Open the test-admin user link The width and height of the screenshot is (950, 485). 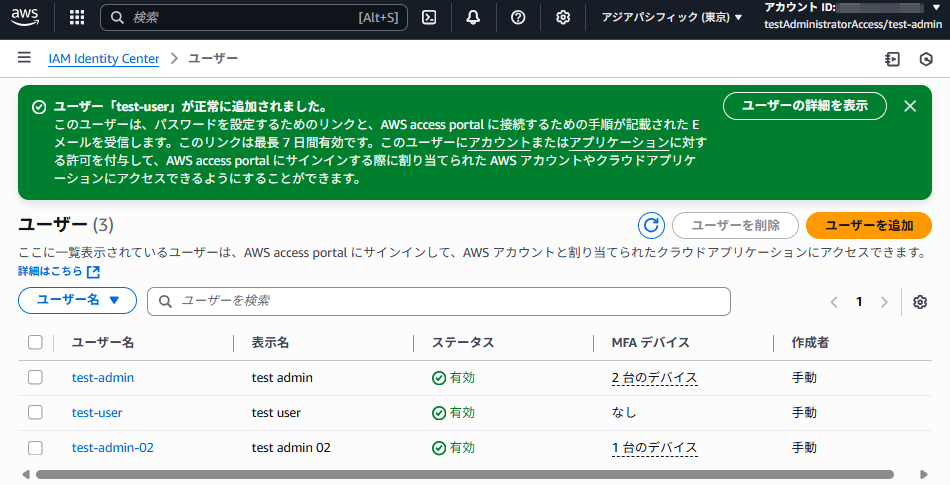(103, 377)
